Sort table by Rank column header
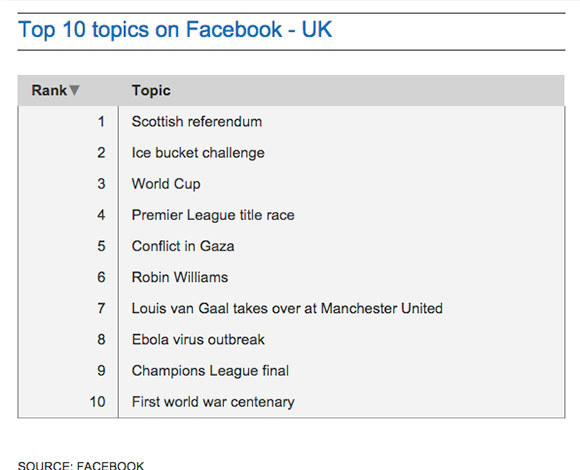 coord(55,91)
